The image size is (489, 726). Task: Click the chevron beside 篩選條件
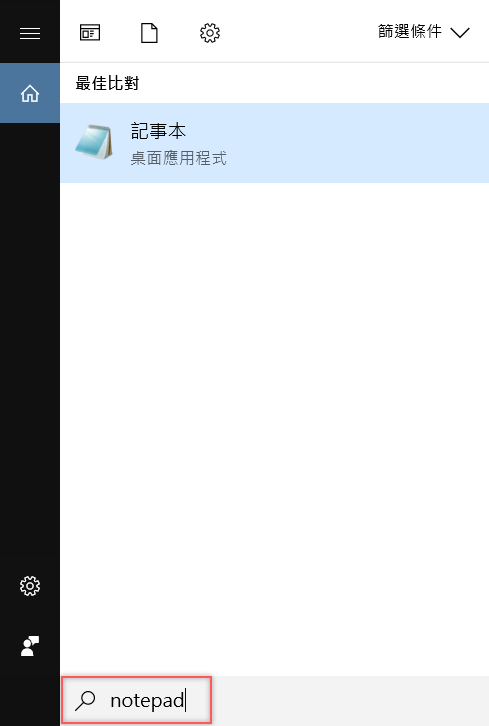pyautogui.click(x=460, y=33)
